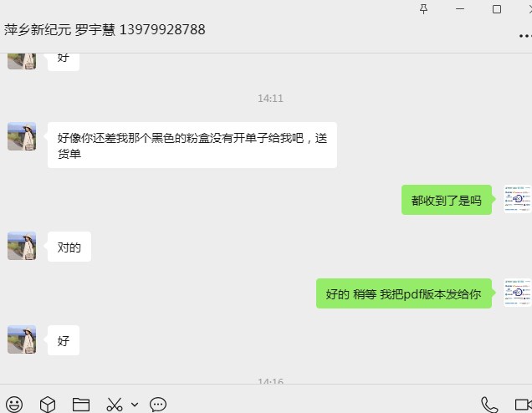
Task: Click contact avatar beside black toner message
Action: 22,136
